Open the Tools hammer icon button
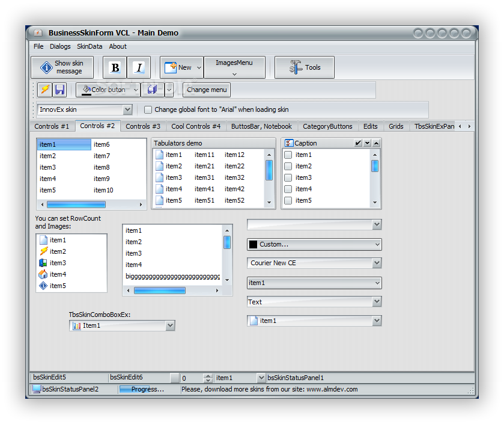504x424 pixels. click(x=296, y=67)
